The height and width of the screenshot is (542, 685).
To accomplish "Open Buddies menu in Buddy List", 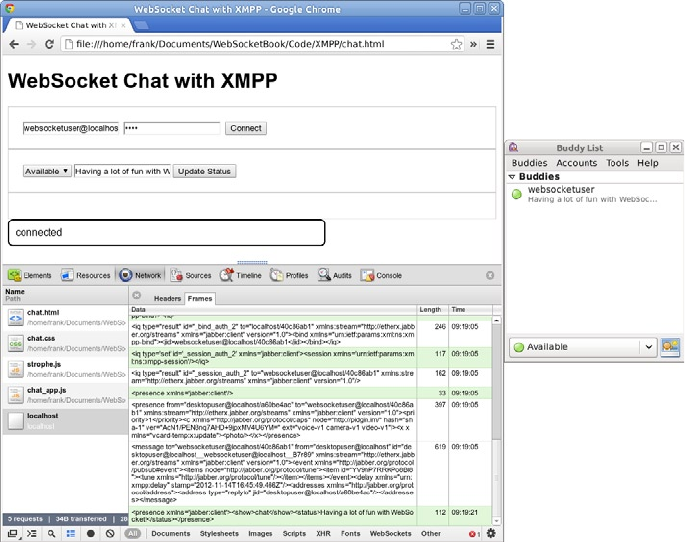I will 529,163.
